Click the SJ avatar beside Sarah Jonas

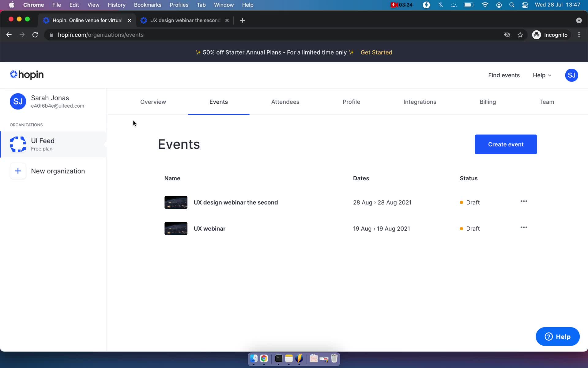pyautogui.click(x=18, y=102)
